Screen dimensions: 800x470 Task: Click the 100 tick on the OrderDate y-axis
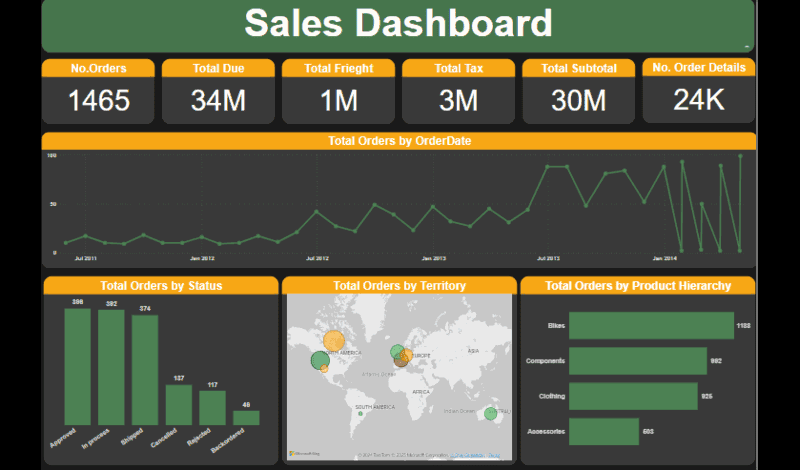coord(52,155)
